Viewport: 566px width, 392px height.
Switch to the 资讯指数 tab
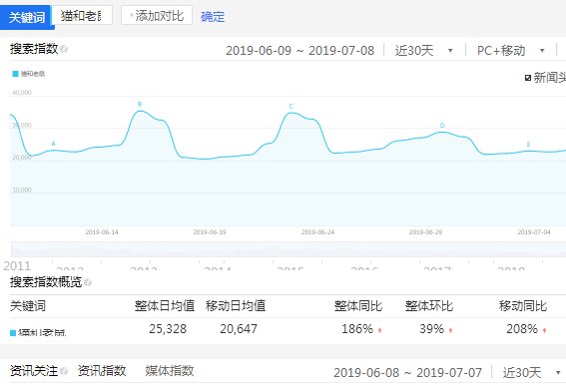tap(102, 371)
